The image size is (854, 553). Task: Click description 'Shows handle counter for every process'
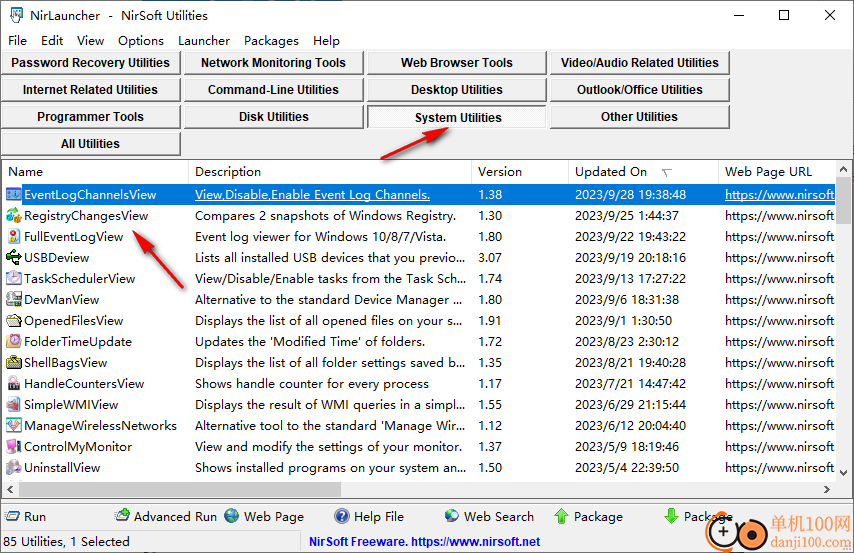(x=312, y=384)
